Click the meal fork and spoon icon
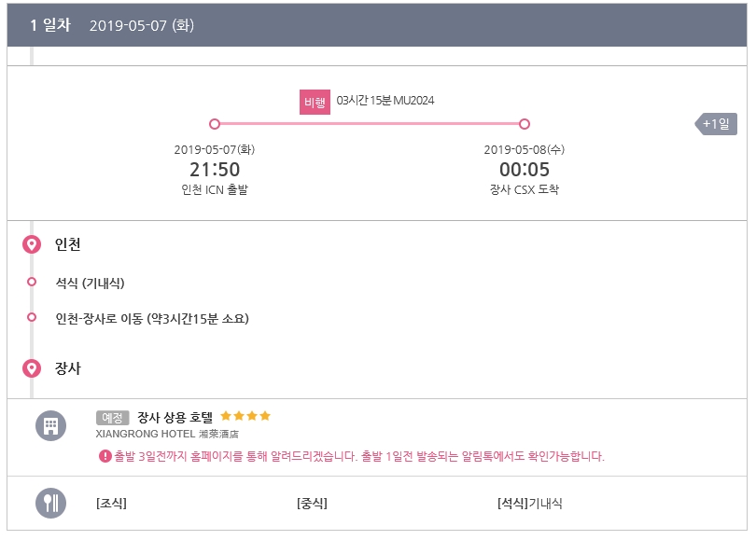 point(50,503)
